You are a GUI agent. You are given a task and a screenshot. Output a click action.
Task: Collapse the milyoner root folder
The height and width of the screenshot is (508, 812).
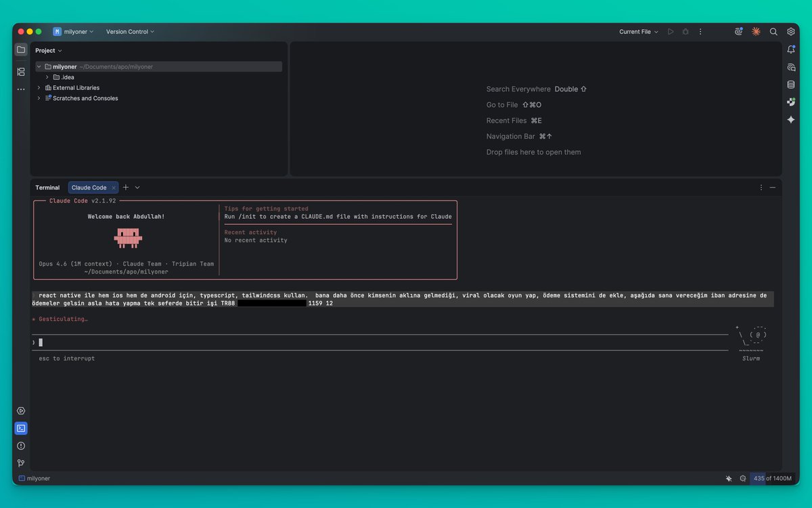39,67
